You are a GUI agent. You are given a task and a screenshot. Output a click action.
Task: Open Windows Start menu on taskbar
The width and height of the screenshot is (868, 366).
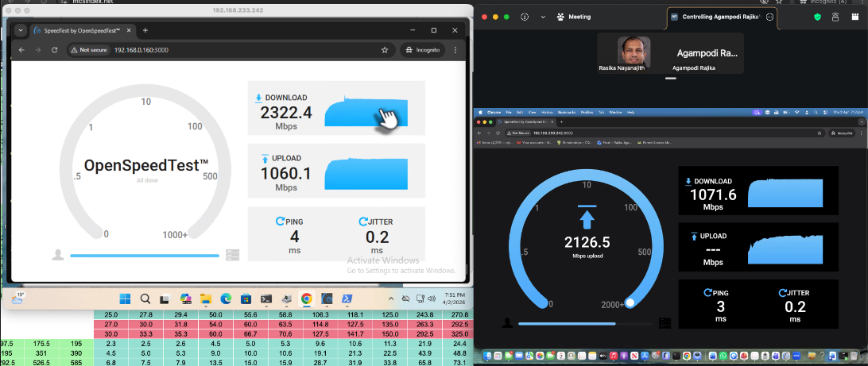[125, 299]
